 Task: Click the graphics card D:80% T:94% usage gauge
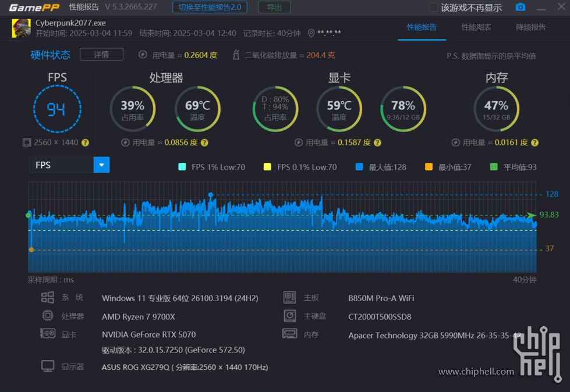point(275,109)
